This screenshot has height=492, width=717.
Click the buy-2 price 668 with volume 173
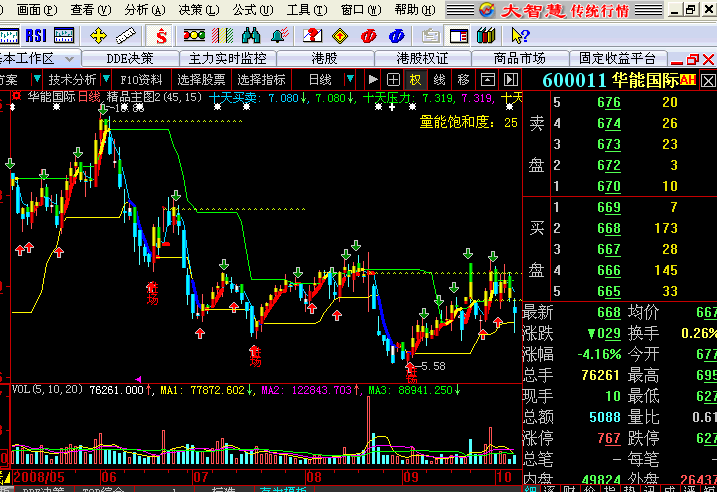tap(609, 228)
